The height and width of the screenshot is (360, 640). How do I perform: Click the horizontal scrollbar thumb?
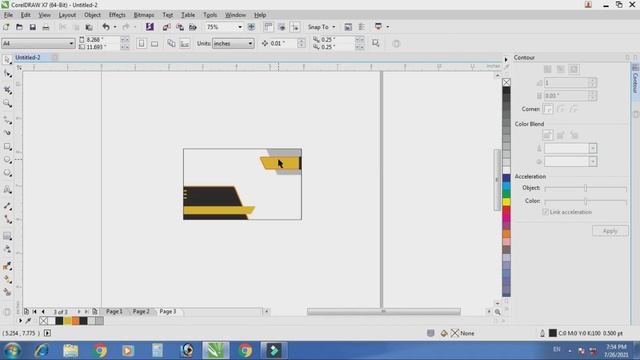(x=384, y=312)
